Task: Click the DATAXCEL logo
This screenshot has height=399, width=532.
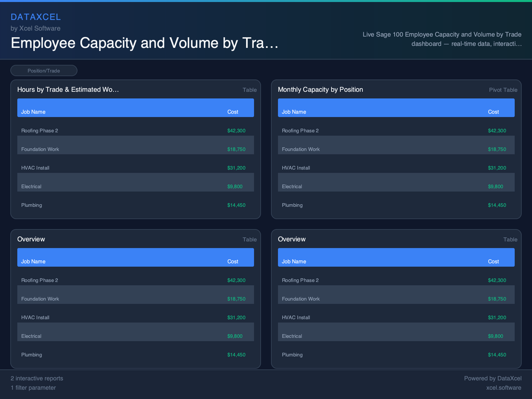Action: (x=36, y=17)
